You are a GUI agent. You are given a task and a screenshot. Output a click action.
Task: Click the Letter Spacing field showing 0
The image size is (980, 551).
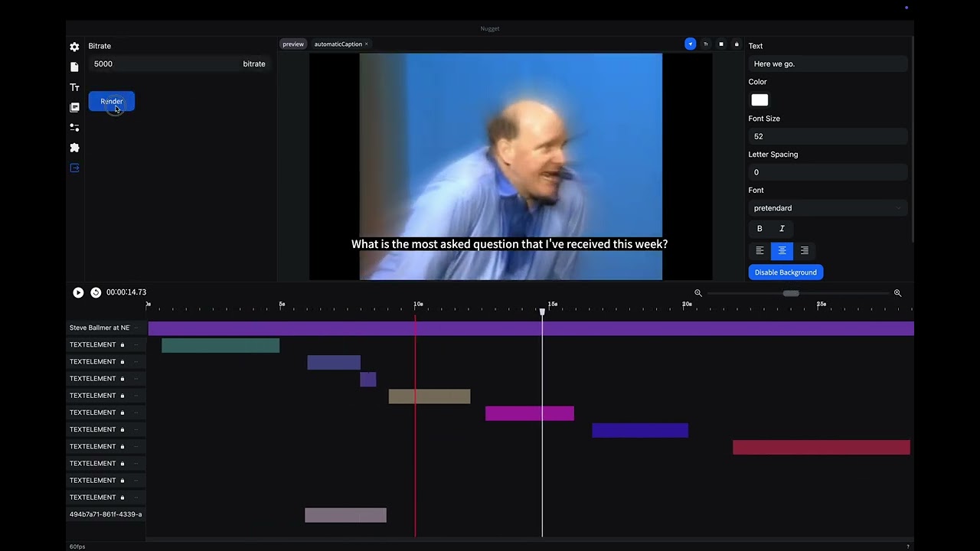828,172
